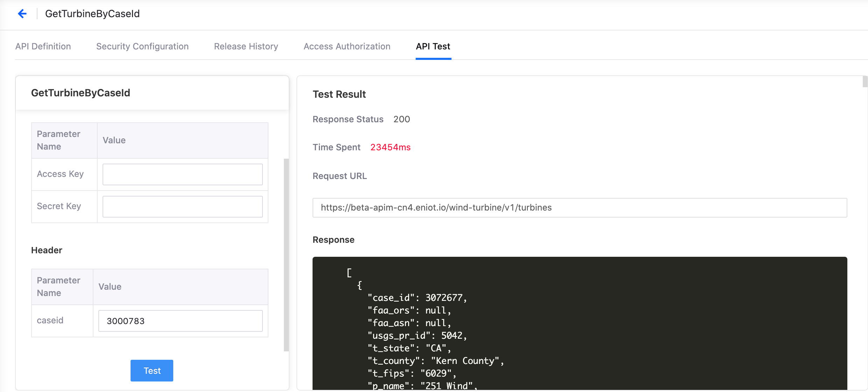This screenshot has height=392, width=868.
Task: Click the API Definition tab icon
Action: [x=43, y=47]
